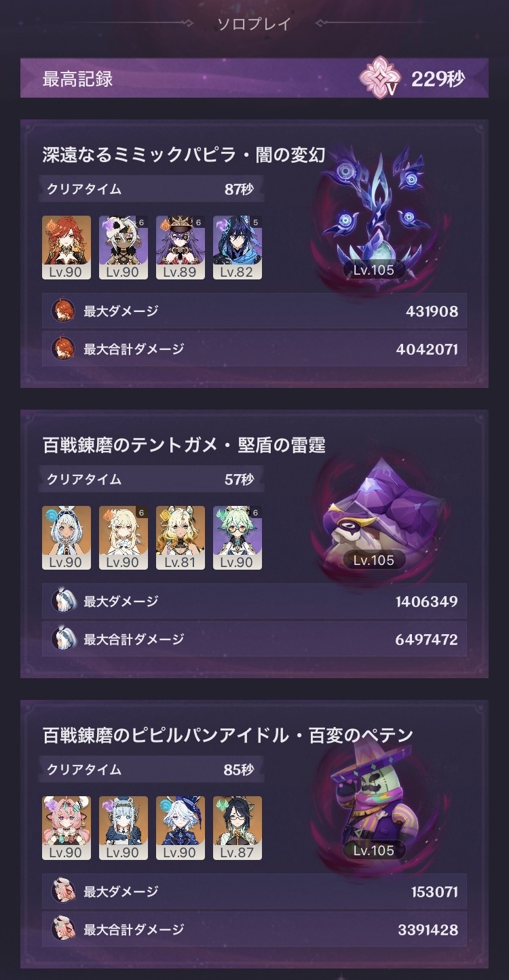Screen dimensions: 509x980
Task: Click the Lv.87 character with glasses
Action: 238,828
